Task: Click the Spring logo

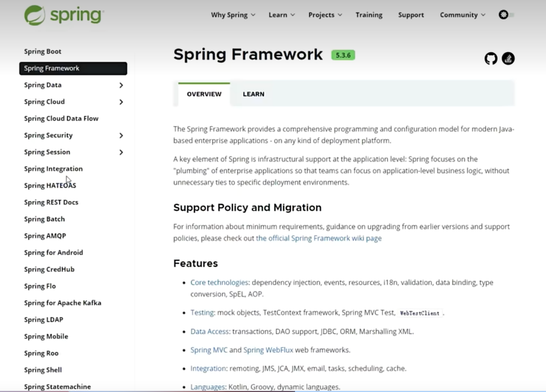Action: coord(64,15)
